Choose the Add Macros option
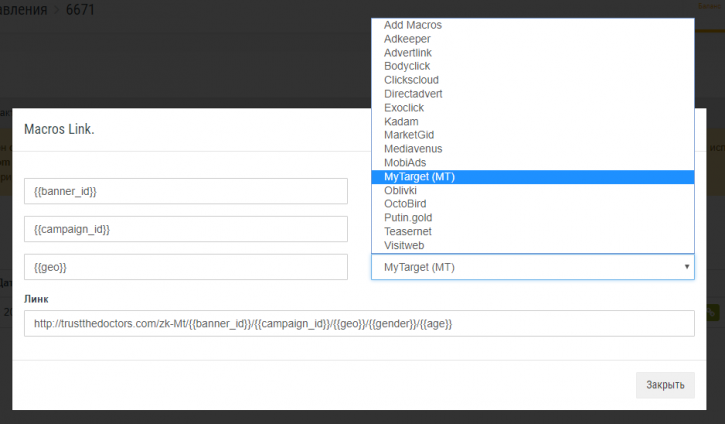This screenshot has height=424, width=725. coord(533,25)
